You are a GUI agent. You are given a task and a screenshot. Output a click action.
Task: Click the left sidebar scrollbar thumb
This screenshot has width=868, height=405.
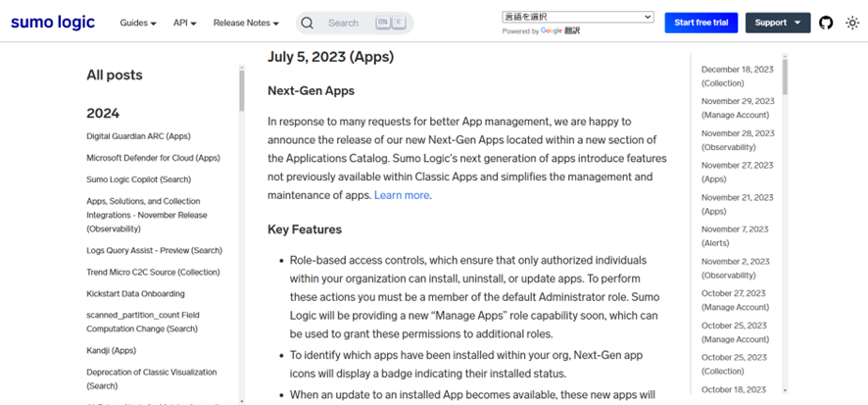pos(241,91)
